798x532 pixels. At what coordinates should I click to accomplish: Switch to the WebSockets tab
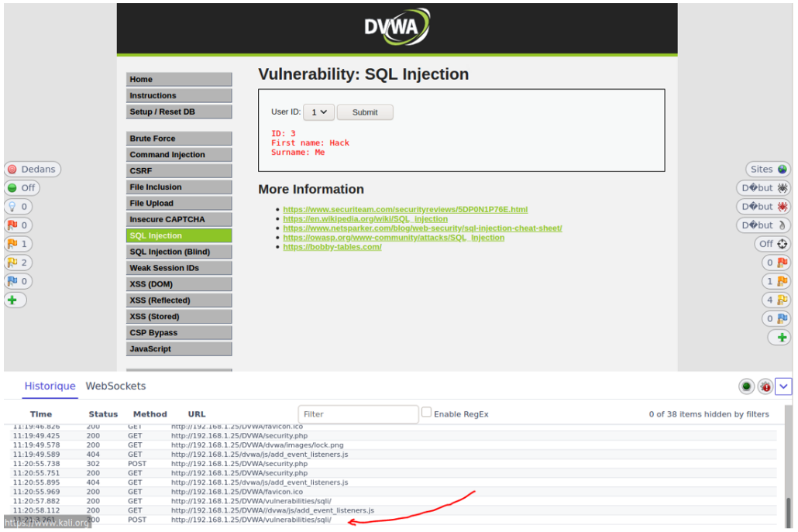[115, 386]
